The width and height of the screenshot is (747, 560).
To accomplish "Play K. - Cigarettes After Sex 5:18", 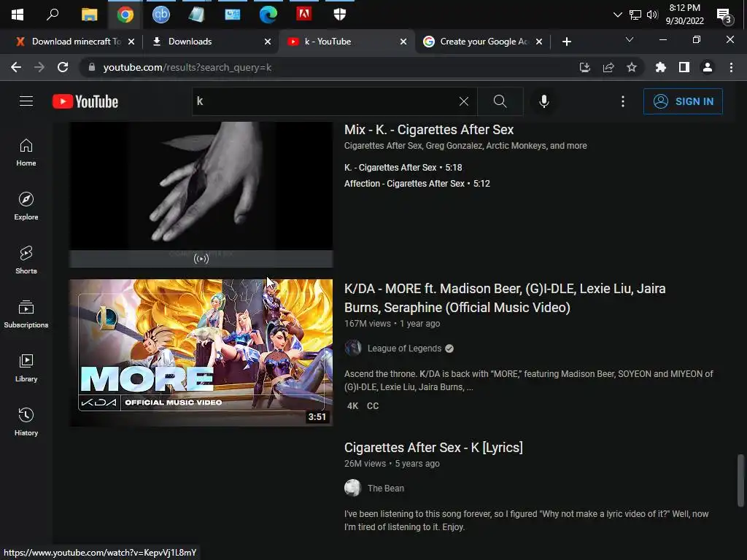I will click(403, 168).
